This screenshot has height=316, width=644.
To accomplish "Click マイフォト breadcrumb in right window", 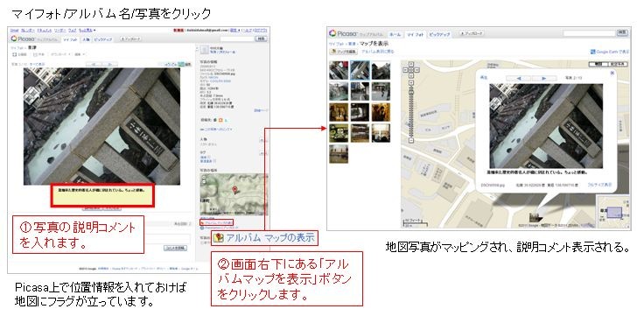I will tap(336, 44).
